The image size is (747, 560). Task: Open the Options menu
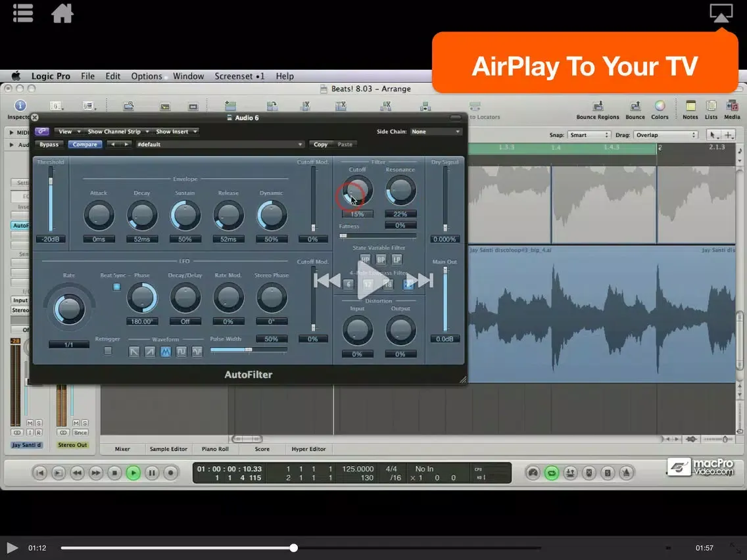pyautogui.click(x=146, y=76)
